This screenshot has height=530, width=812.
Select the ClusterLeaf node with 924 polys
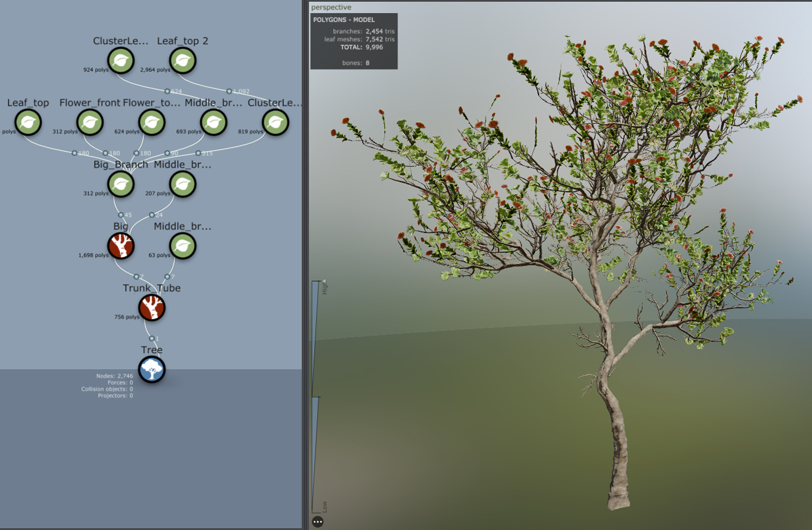120,61
